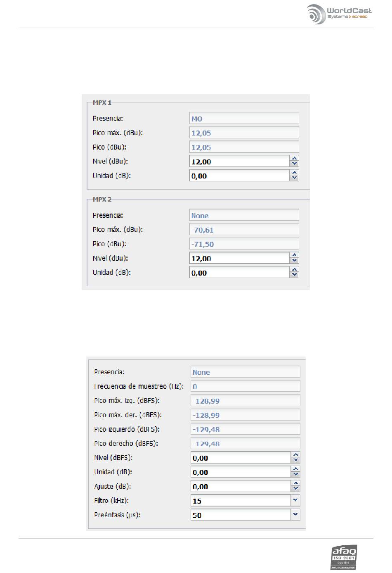This screenshot has width=392, height=573.
Task: Open the Preénfasis (µs) dropdown
Action: [295, 515]
